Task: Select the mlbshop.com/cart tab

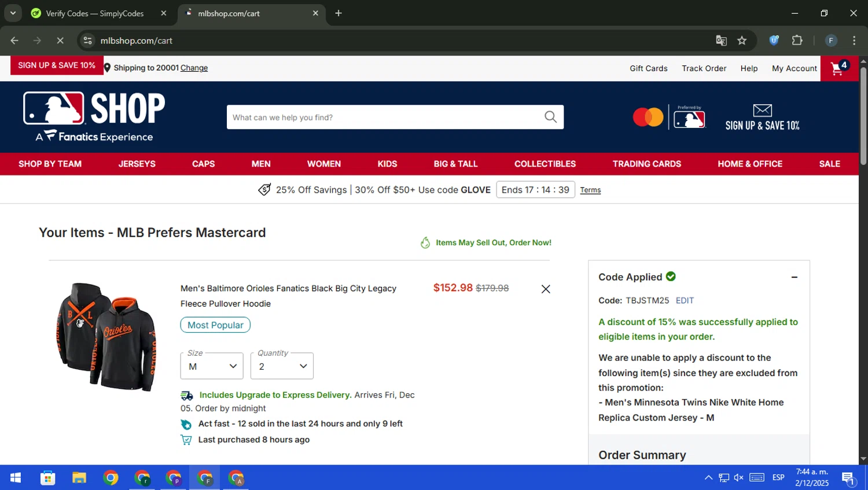Action: tap(252, 13)
